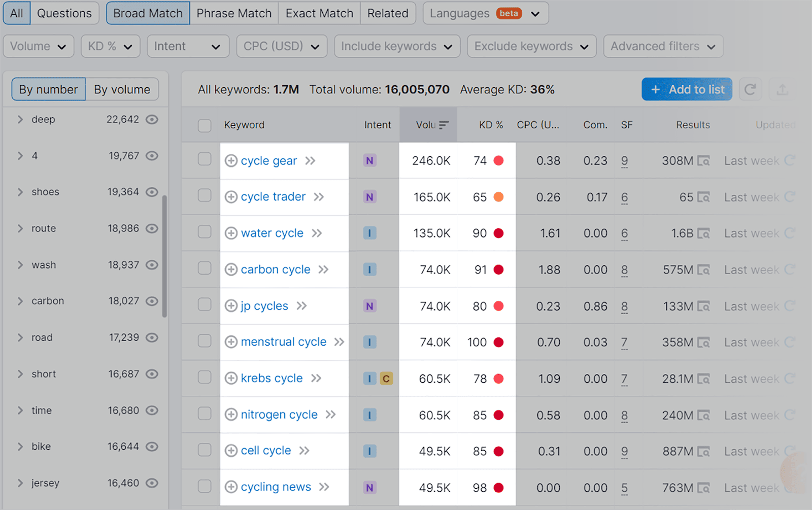The image size is (812, 510).
Task: Toggle visibility of 'deep' keyword group
Action: (x=152, y=119)
